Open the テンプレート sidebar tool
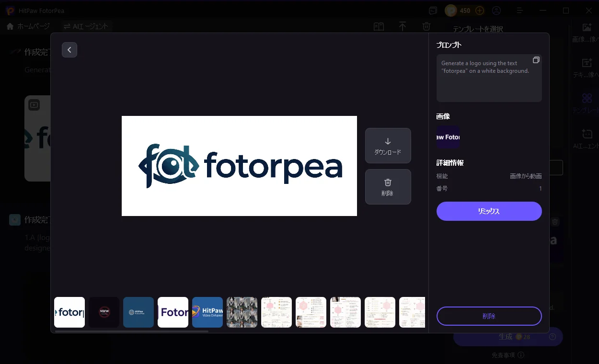This screenshot has width=599, height=364. tap(586, 103)
